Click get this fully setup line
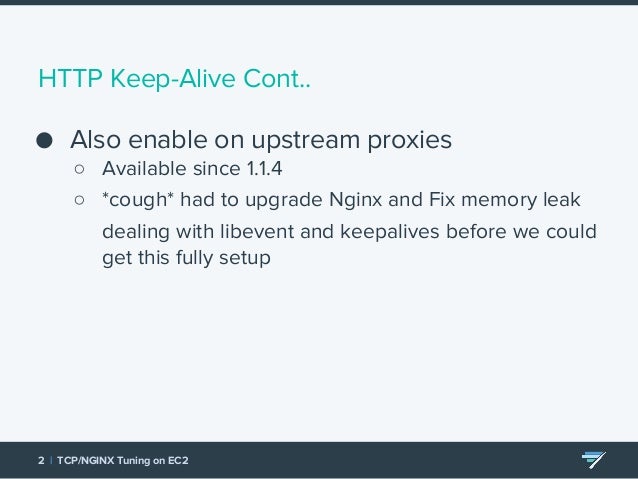Viewport: 638px width, 479px height. [x=186, y=258]
